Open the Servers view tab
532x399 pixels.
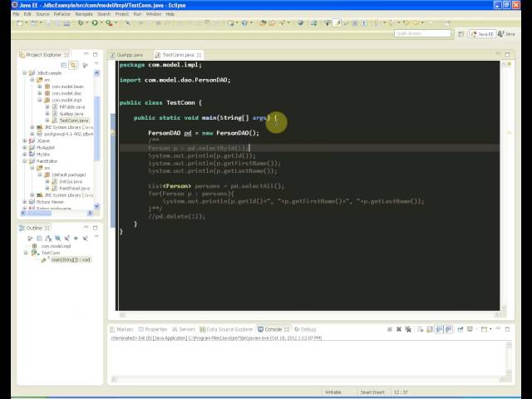point(184,329)
